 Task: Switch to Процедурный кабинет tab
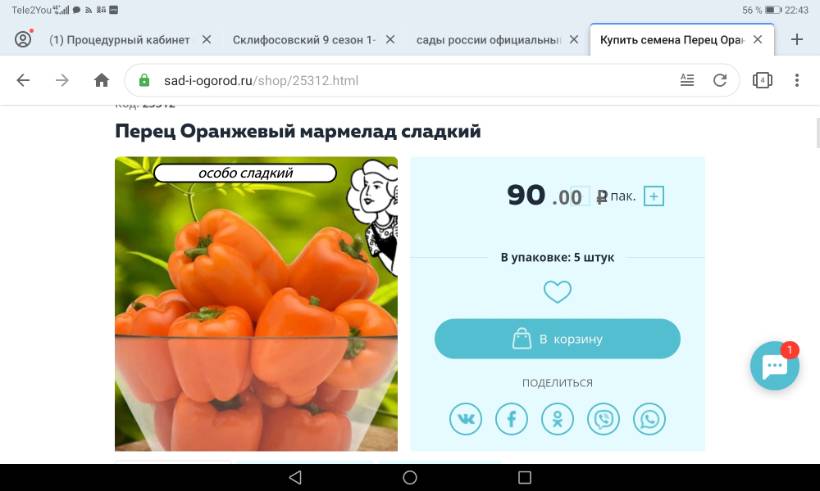click(x=120, y=40)
